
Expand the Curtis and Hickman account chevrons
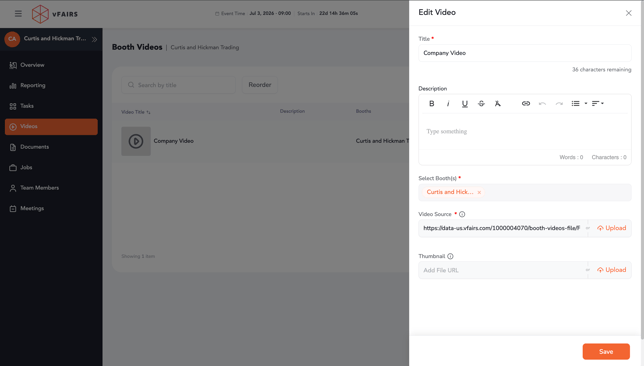pos(94,39)
